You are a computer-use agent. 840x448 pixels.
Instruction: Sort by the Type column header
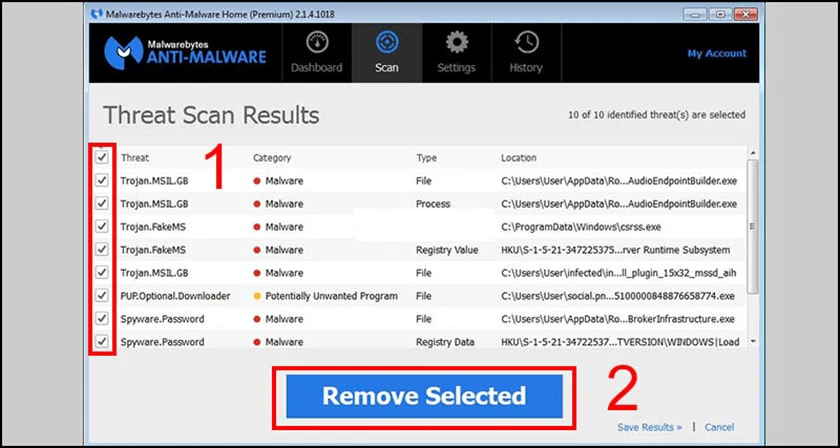(x=426, y=158)
